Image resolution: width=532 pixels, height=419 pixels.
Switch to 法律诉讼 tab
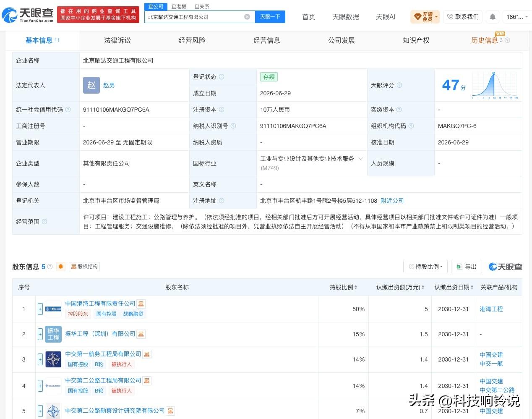117,40
